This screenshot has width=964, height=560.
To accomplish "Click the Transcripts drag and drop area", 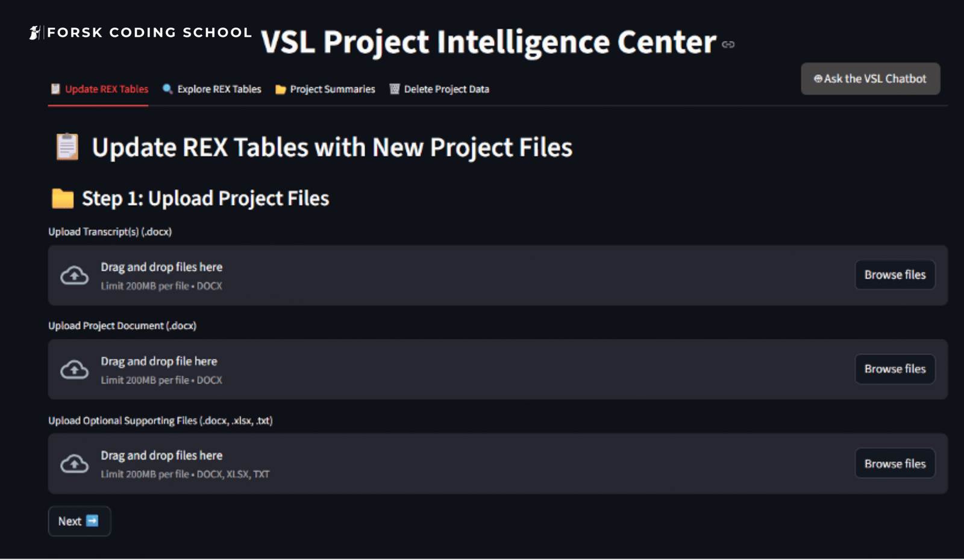I will [498, 275].
